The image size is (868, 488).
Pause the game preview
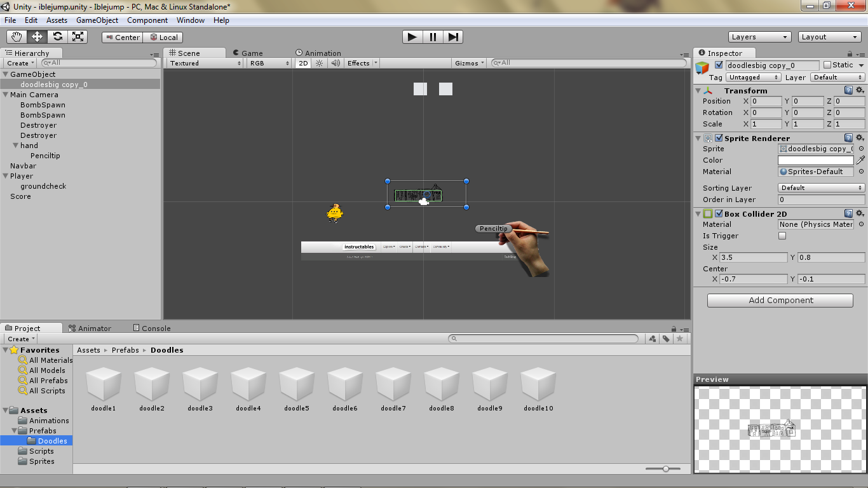pos(433,37)
